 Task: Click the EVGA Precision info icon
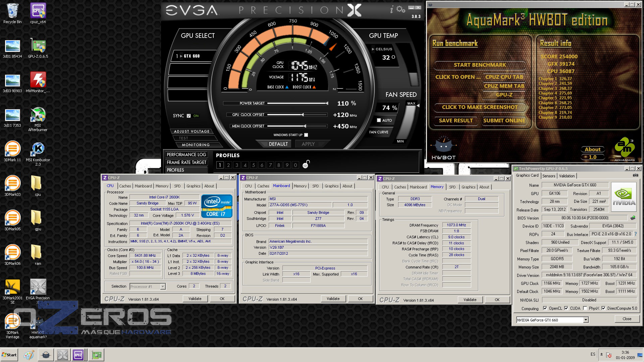point(391,10)
